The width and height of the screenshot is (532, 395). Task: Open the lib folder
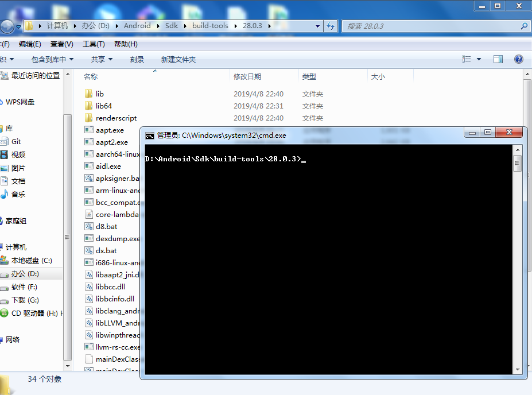click(x=99, y=94)
